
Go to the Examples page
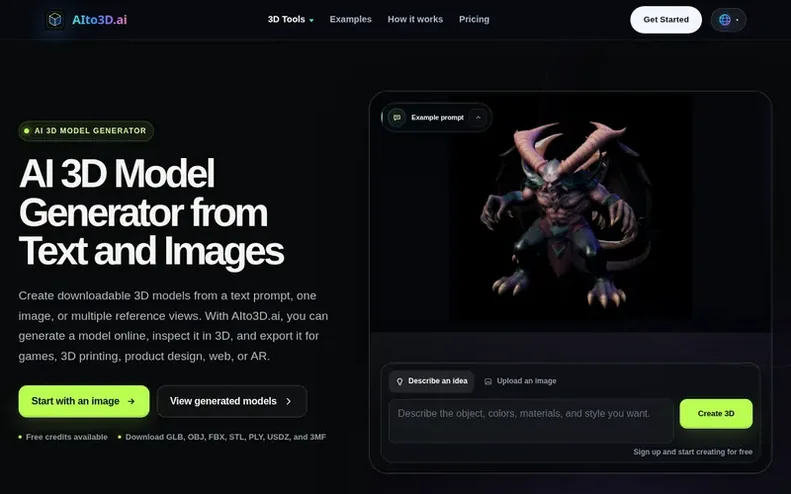[351, 19]
